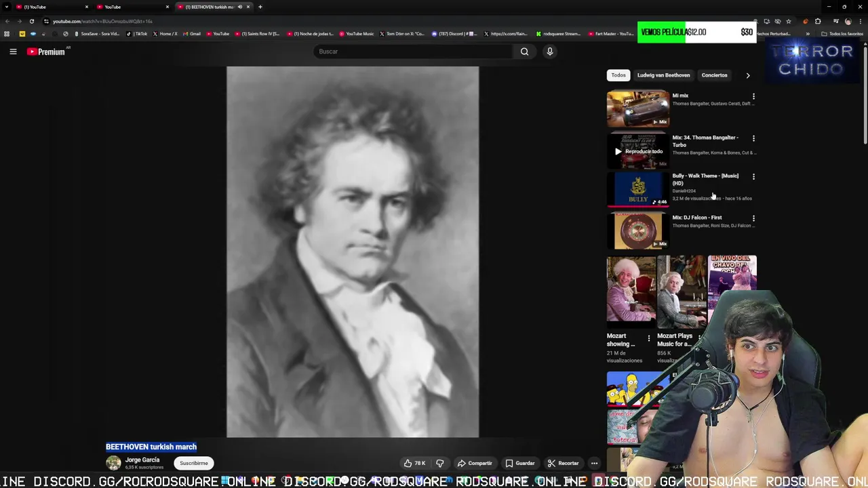Bookmark this page with the star icon
Image resolution: width=868 pixels, height=488 pixels.
[788, 21]
